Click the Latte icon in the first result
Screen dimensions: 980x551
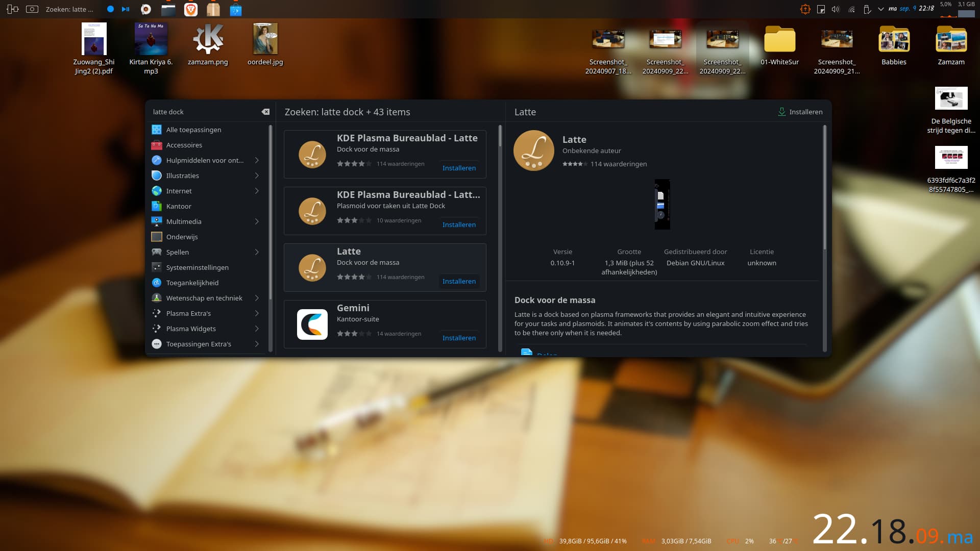tap(312, 155)
